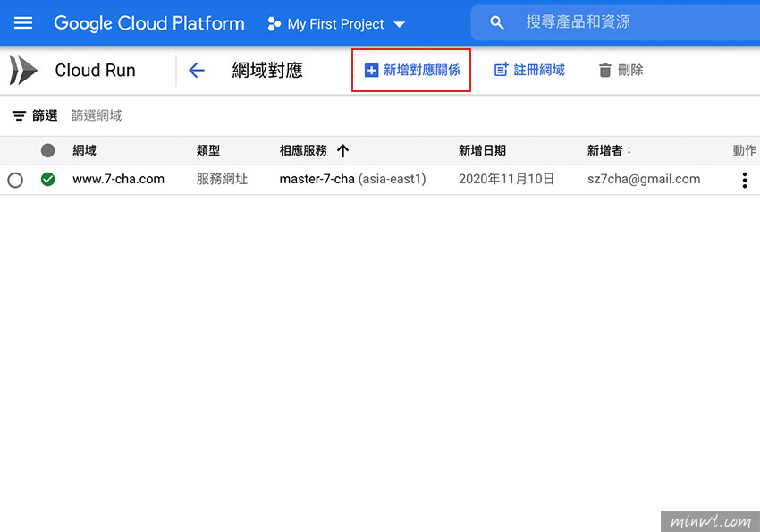Open the hamburger navigation menu
Screen dimensions: 760x532
click(22, 22)
